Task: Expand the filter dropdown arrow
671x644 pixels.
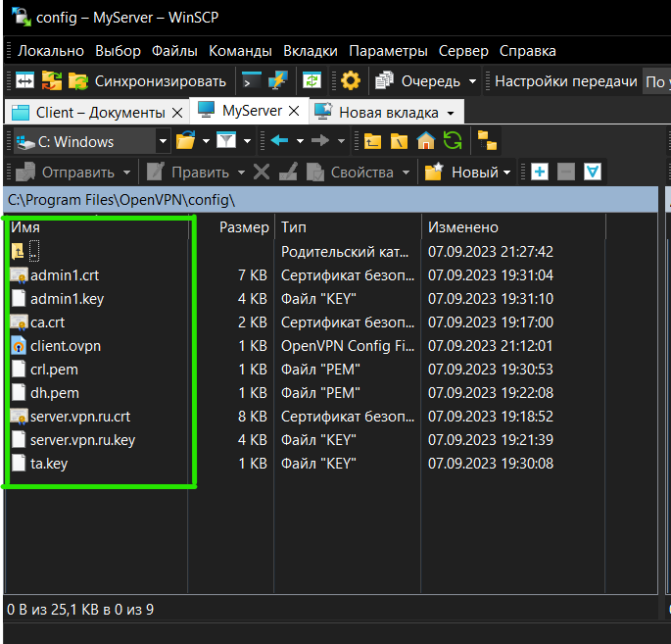Action: [x=247, y=141]
